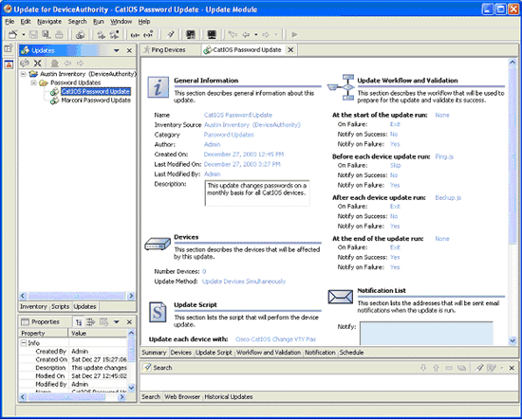This screenshot has height=420, width=522.
Task: Switch to the Workflow and Validation tab
Action: pyautogui.click(x=269, y=353)
